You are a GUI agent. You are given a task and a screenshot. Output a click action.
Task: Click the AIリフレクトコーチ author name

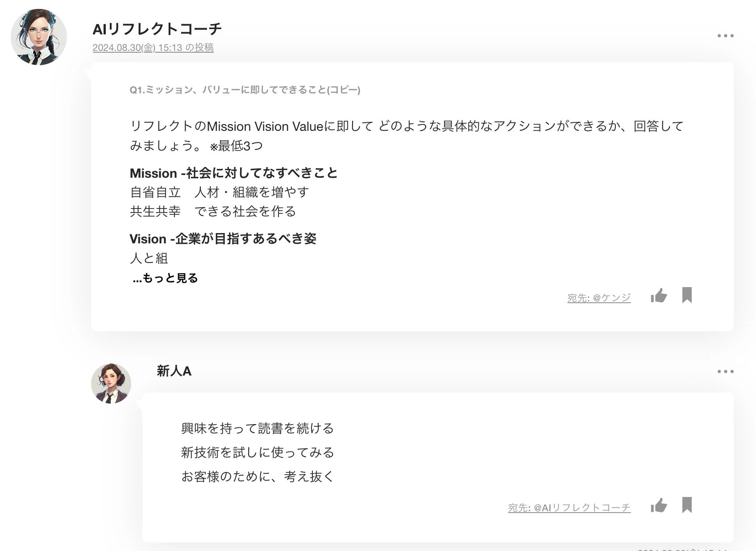[x=157, y=29]
